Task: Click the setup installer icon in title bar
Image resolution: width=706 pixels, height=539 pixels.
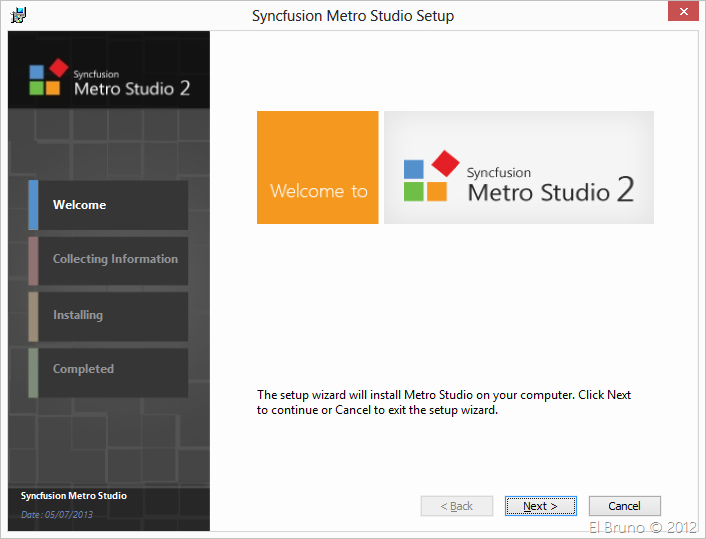Action: point(18,16)
